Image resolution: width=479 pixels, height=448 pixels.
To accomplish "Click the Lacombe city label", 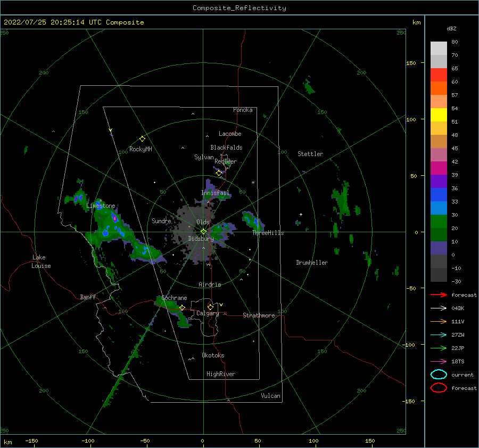I will [x=230, y=134].
